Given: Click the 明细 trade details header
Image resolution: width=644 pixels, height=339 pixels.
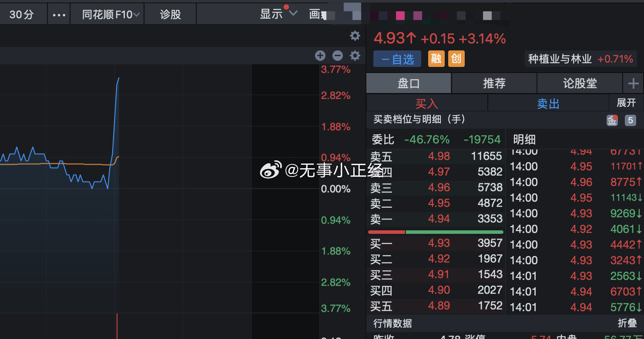Looking at the screenshot, I should pyautogui.click(x=524, y=140).
